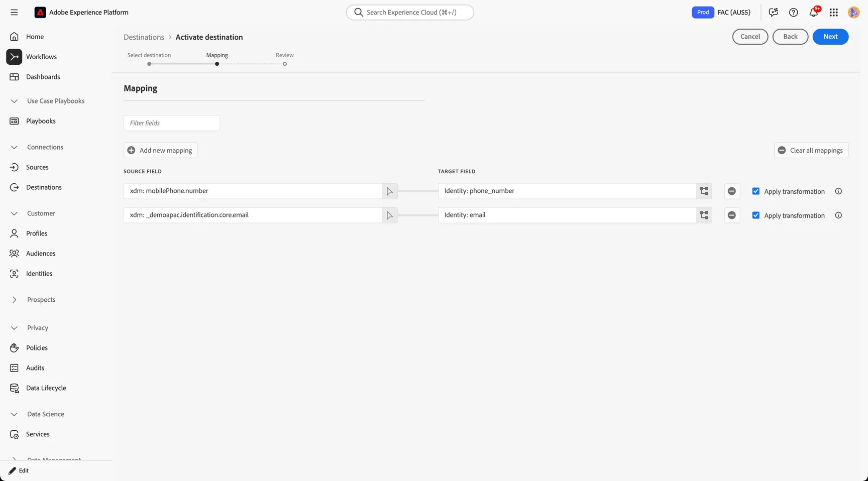868x481 pixels.
Task: Open the user profile avatar
Action: [853, 12]
